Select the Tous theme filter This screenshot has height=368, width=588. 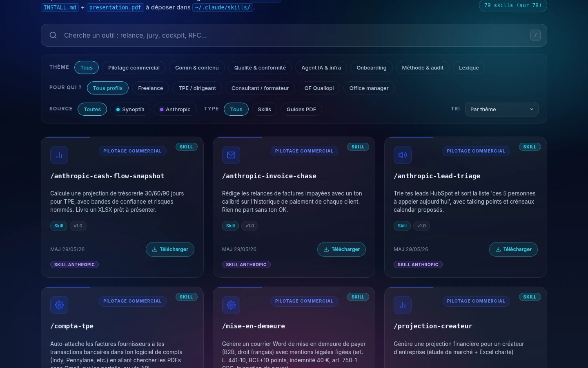click(x=87, y=67)
